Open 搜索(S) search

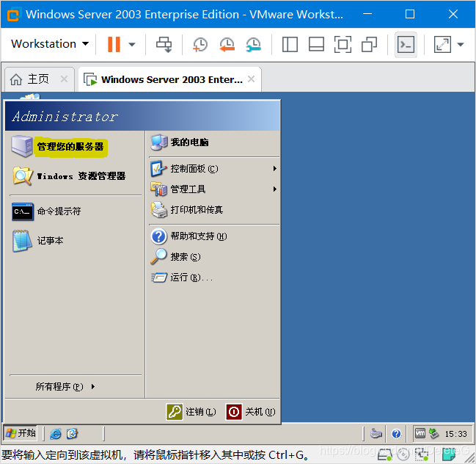175,257
